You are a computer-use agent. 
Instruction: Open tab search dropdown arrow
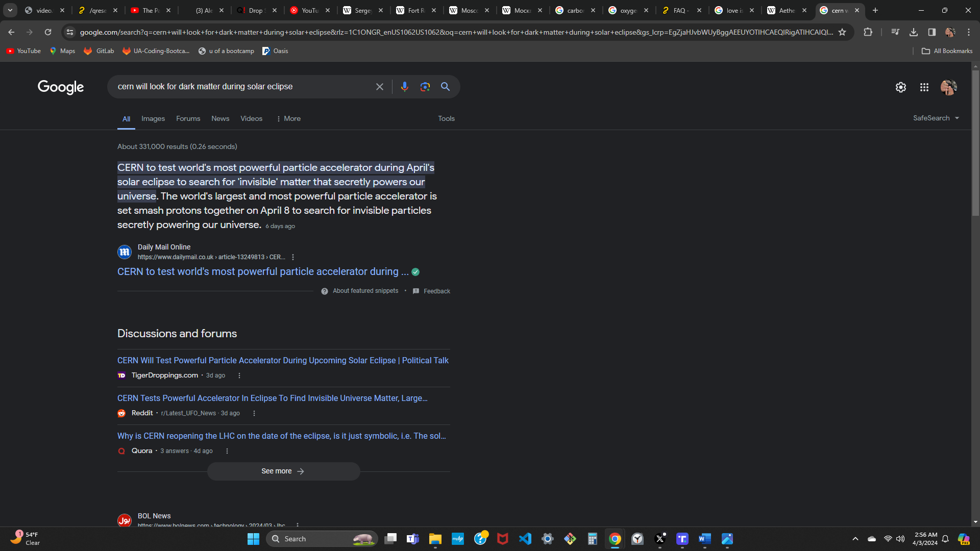[x=10, y=10]
